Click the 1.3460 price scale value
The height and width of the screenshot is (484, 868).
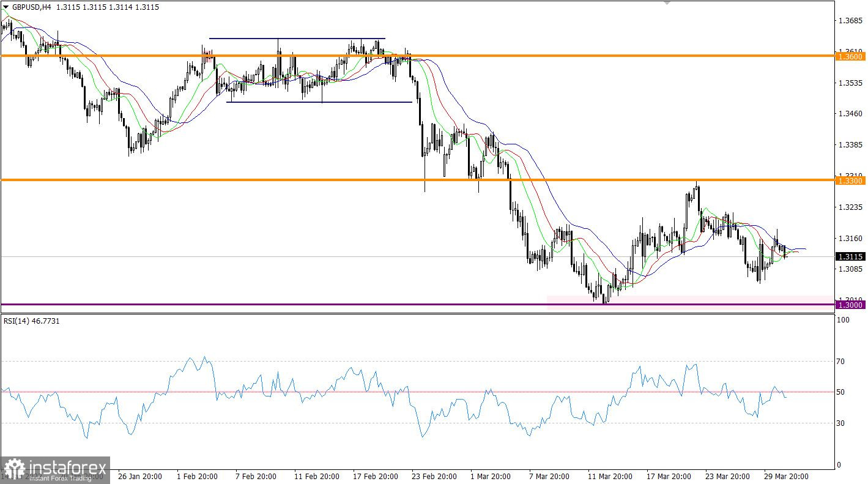(x=851, y=114)
